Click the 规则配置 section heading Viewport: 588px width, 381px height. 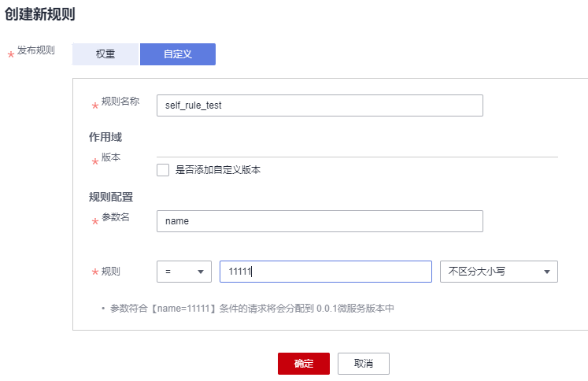[x=111, y=197]
